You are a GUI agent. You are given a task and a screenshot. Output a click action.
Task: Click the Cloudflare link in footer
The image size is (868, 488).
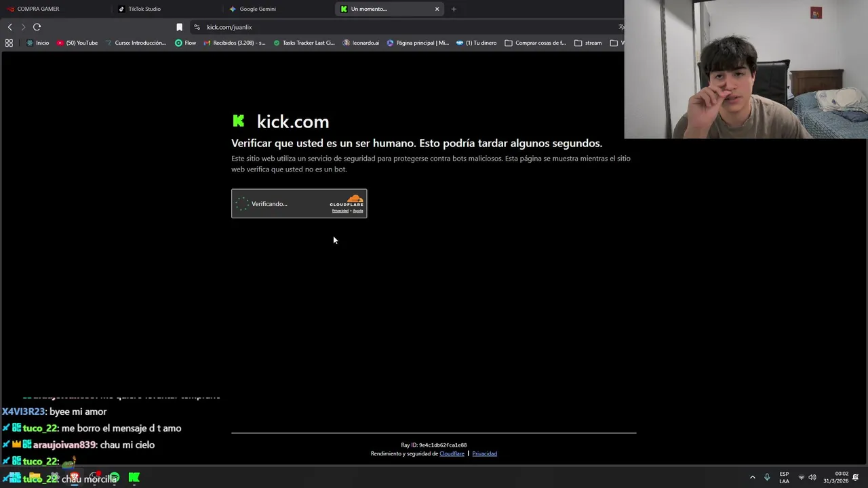coord(452,453)
